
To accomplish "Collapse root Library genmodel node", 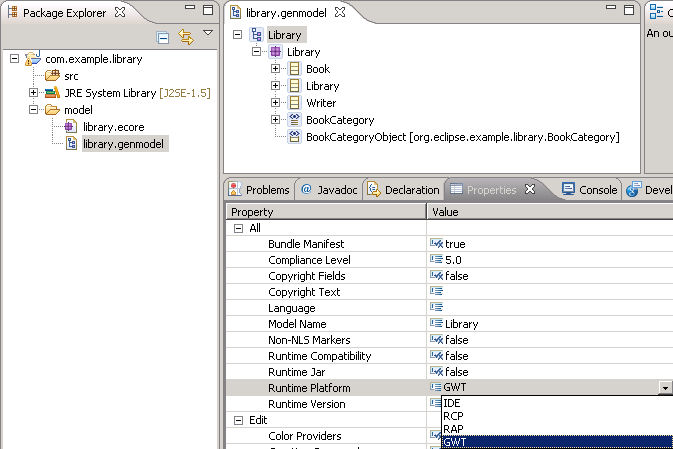I will 237,34.
